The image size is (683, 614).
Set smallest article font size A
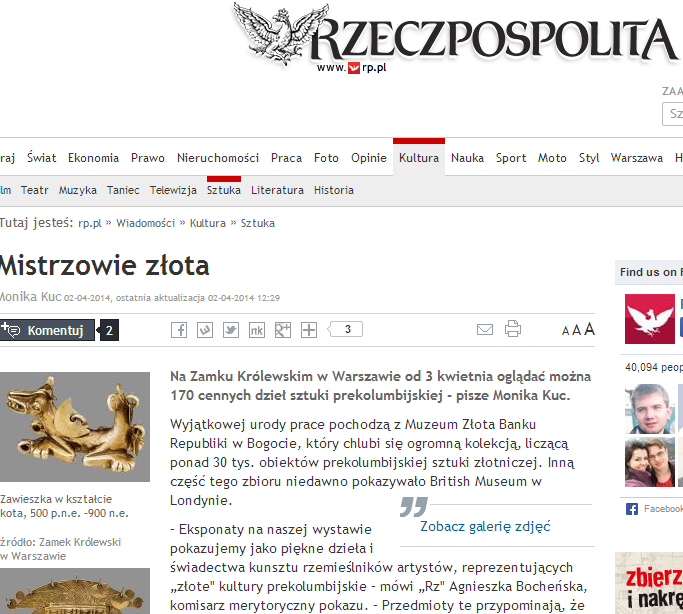point(565,331)
